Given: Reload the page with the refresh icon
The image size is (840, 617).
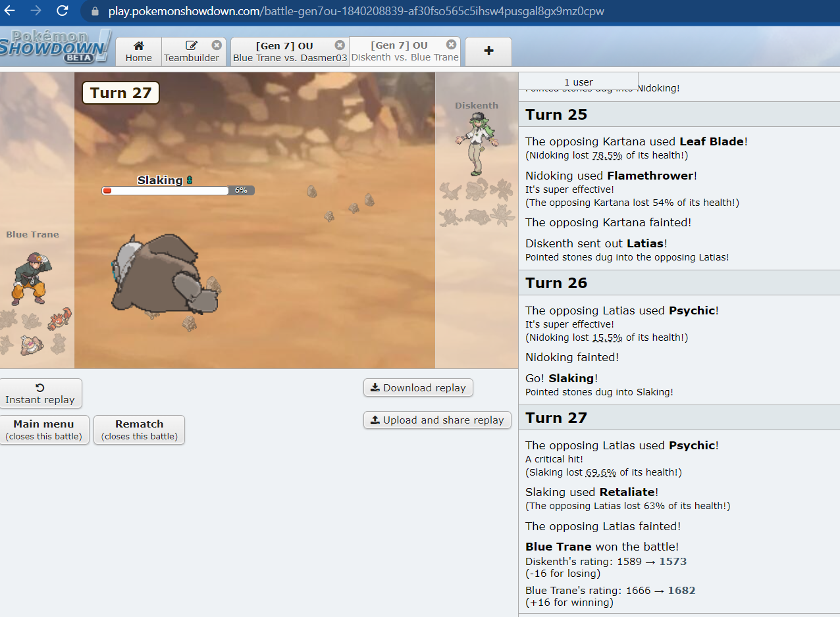Looking at the screenshot, I should [63, 11].
